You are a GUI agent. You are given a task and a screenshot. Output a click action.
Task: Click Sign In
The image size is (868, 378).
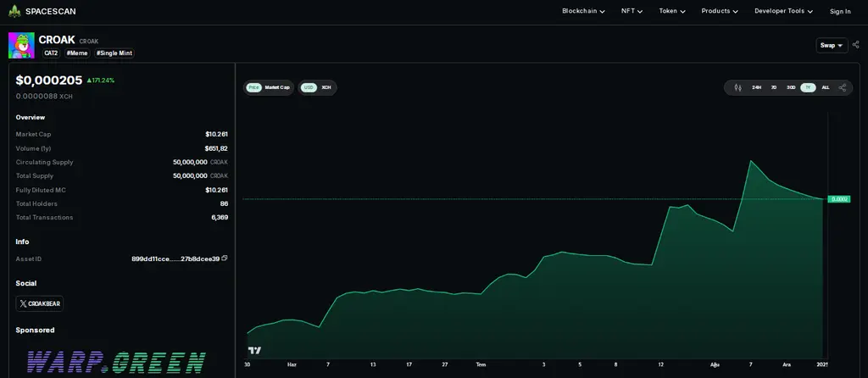click(x=840, y=11)
